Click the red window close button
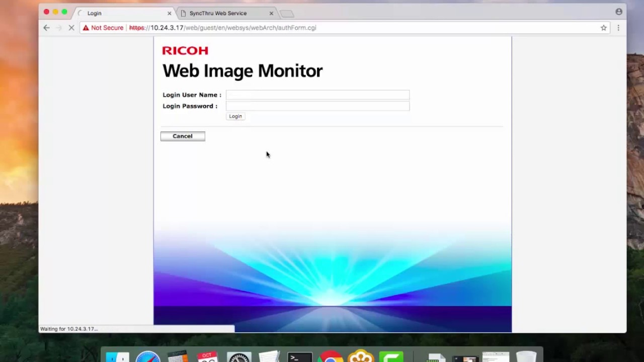The image size is (644, 362). click(46, 12)
